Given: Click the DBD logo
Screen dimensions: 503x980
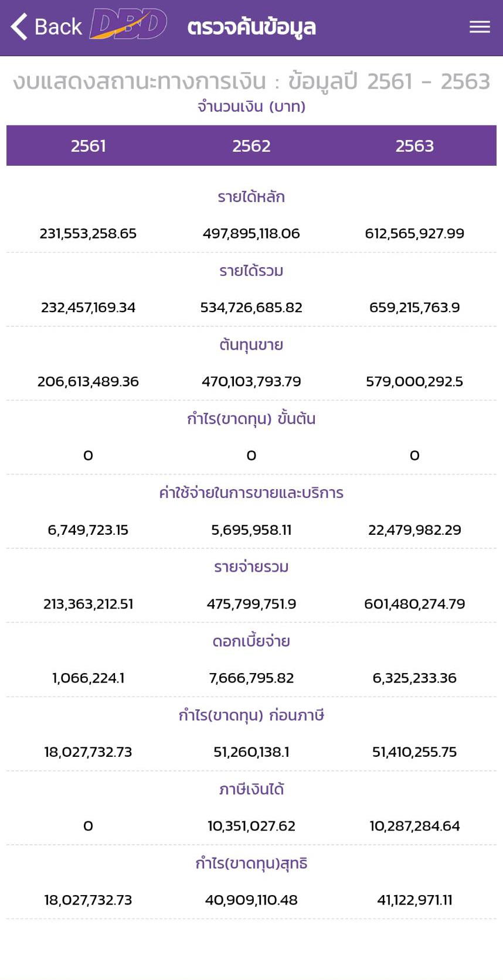Looking at the screenshot, I should 128,25.
